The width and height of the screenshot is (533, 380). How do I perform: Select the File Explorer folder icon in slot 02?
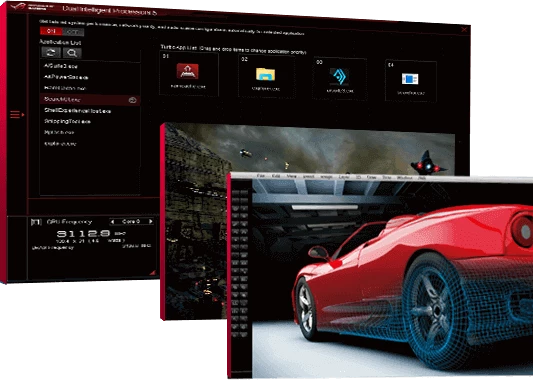click(x=265, y=74)
